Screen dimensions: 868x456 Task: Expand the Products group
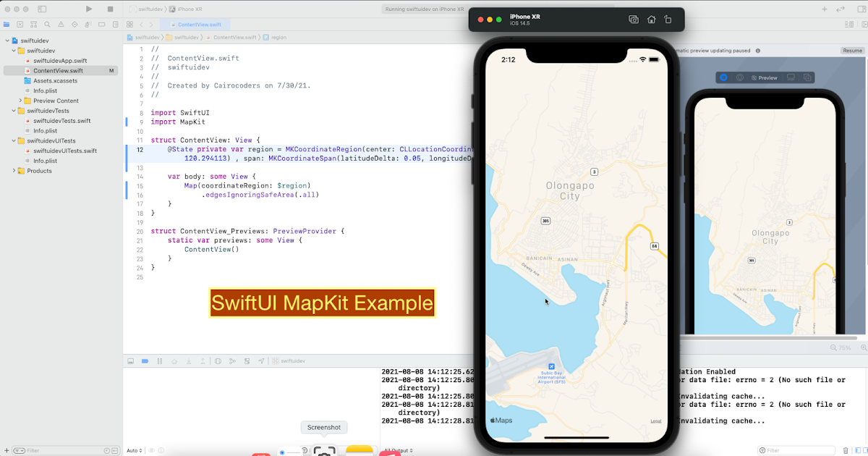(x=12, y=171)
